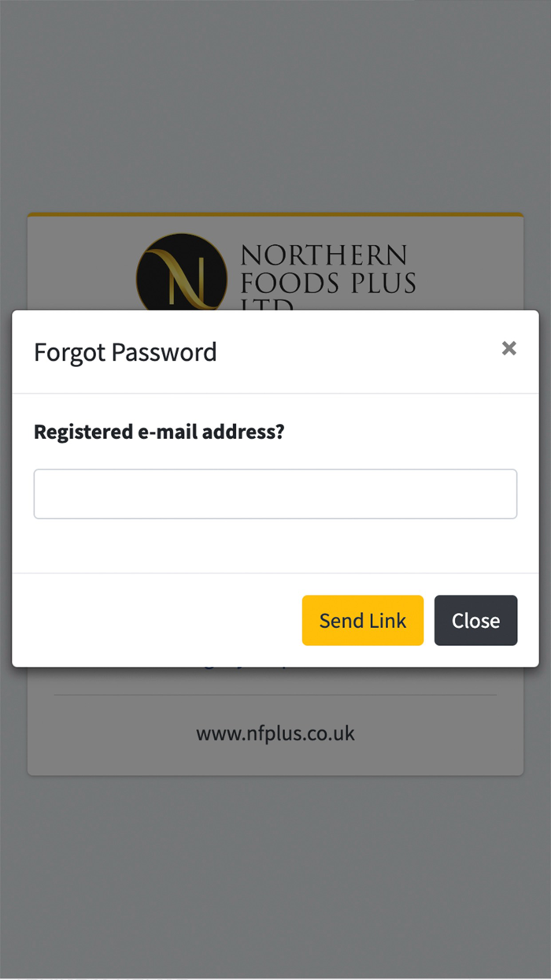The width and height of the screenshot is (551, 980).
Task: Select the gold N emblem in the logo
Action: click(x=181, y=276)
